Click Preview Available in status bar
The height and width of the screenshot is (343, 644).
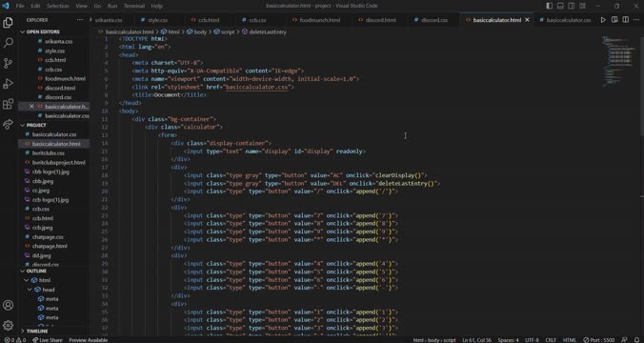click(x=88, y=340)
